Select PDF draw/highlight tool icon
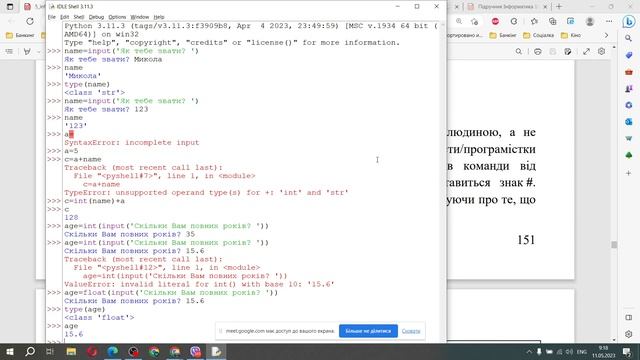The image size is (640, 360). click(27, 51)
